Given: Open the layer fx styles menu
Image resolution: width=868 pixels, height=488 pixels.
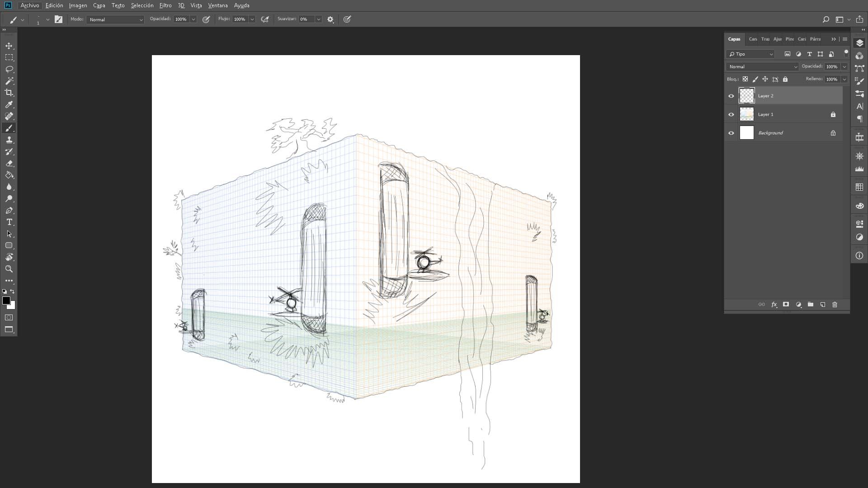Looking at the screenshot, I should [x=774, y=305].
